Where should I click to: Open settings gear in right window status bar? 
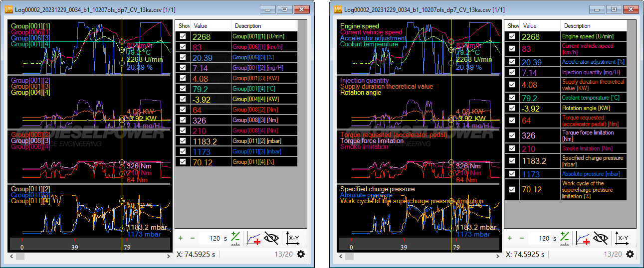tap(630, 254)
